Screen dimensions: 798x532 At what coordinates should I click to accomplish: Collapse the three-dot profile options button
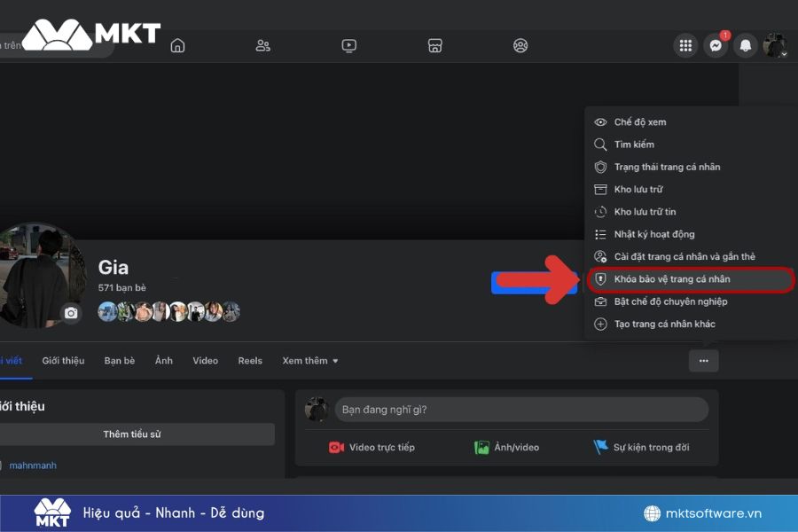point(703,361)
